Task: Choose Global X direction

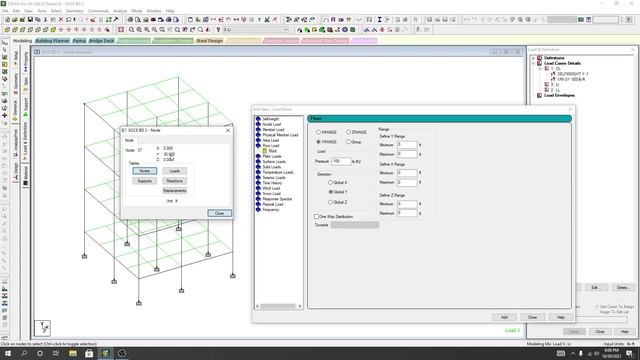Action: click(x=331, y=182)
